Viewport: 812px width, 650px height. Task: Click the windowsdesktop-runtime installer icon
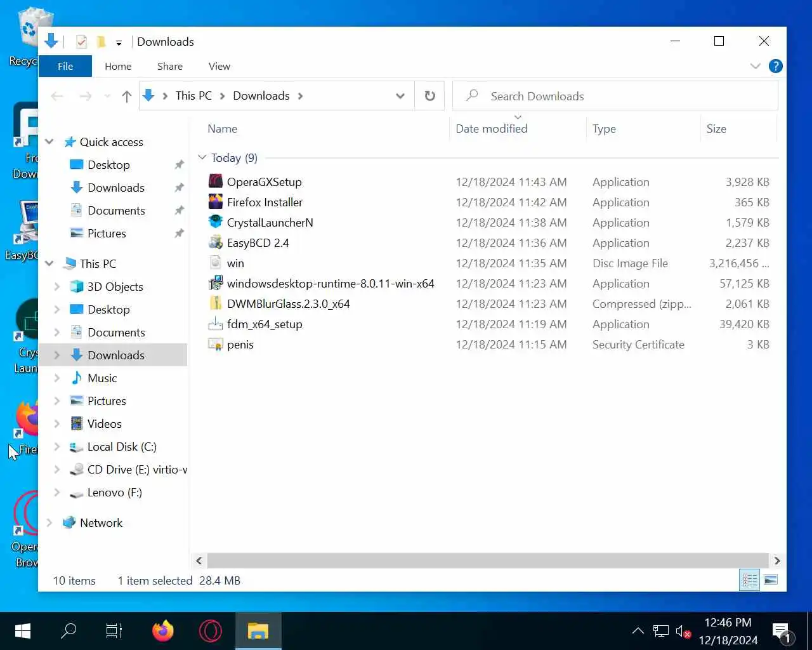pos(216,283)
